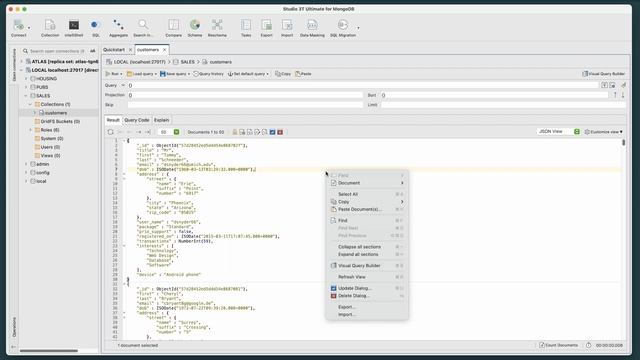The image size is (640, 360).
Task: Click the clear query brush icon
Action: tap(623, 85)
